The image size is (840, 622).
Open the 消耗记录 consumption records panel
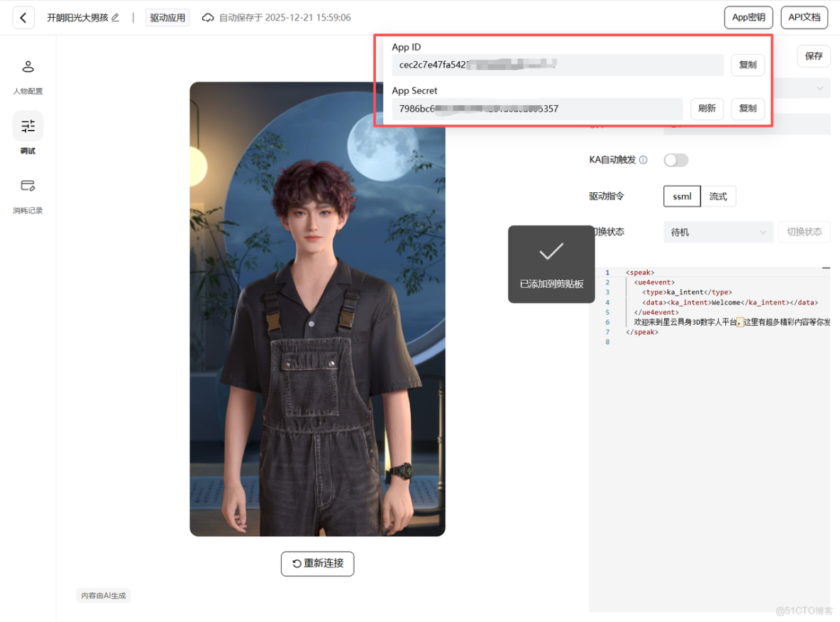pyautogui.click(x=28, y=194)
